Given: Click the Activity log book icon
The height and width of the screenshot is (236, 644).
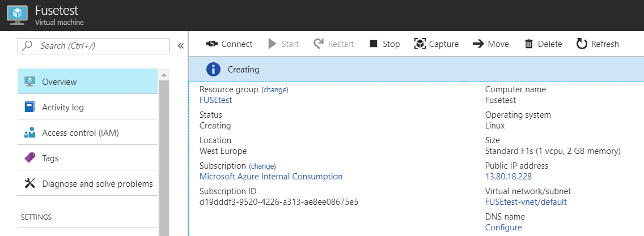Looking at the screenshot, I should pyautogui.click(x=30, y=108).
